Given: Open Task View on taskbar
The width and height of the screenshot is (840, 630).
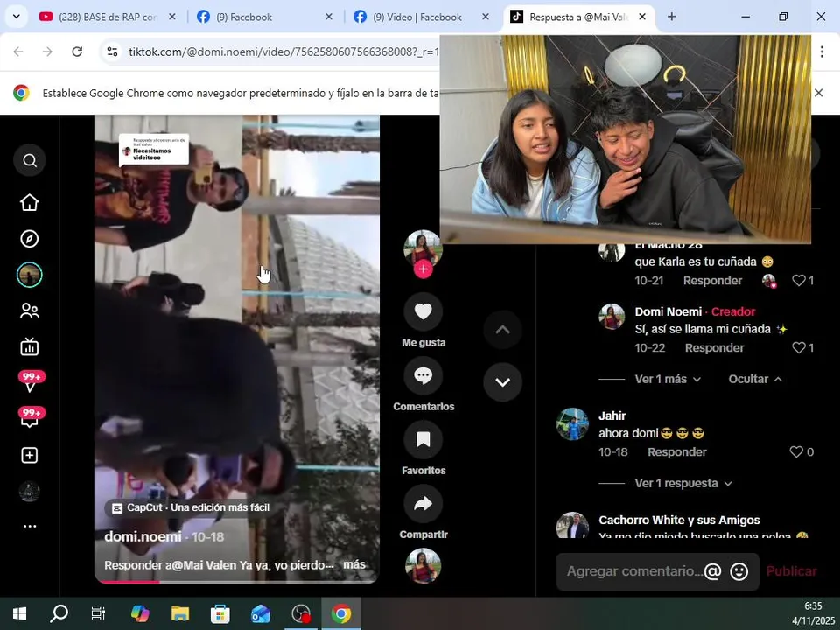Looking at the screenshot, I should [99, 613].
